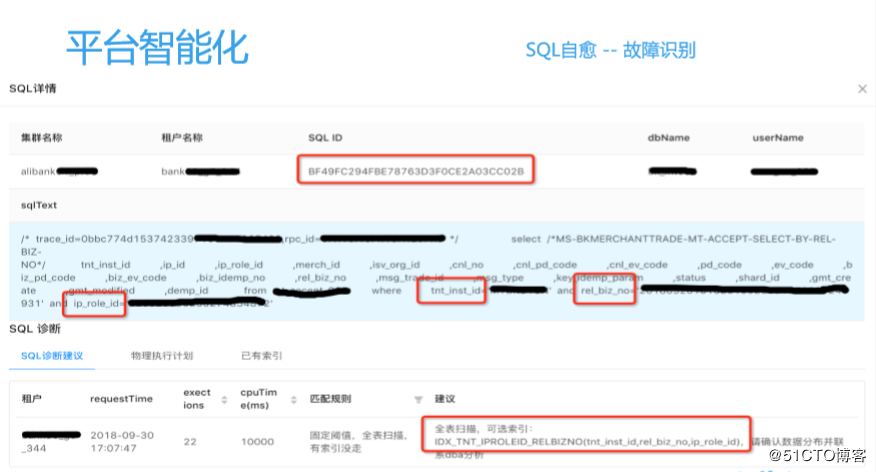Click the 租户 column header
Viewport: 876px width, 472px height.
[31, 399]
